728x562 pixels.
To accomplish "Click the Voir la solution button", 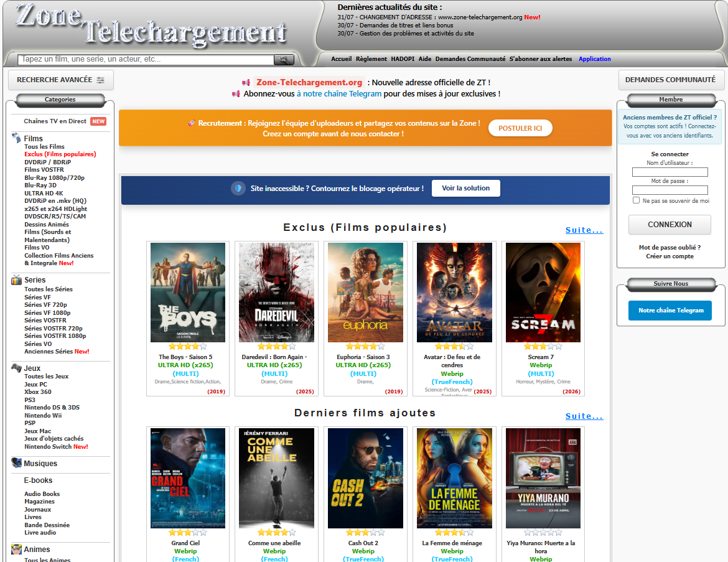I will pos(465,188).
